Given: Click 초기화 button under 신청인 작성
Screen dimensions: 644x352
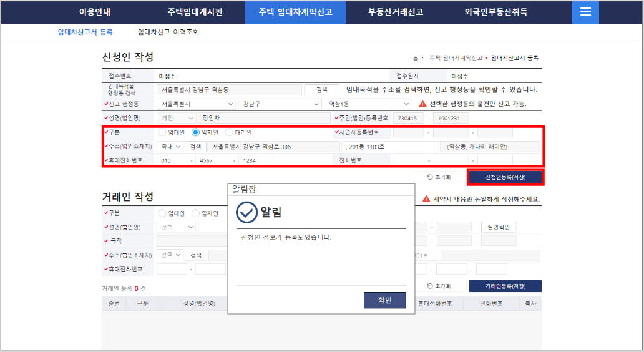Looking at the screenshot, I should [439, 177].
